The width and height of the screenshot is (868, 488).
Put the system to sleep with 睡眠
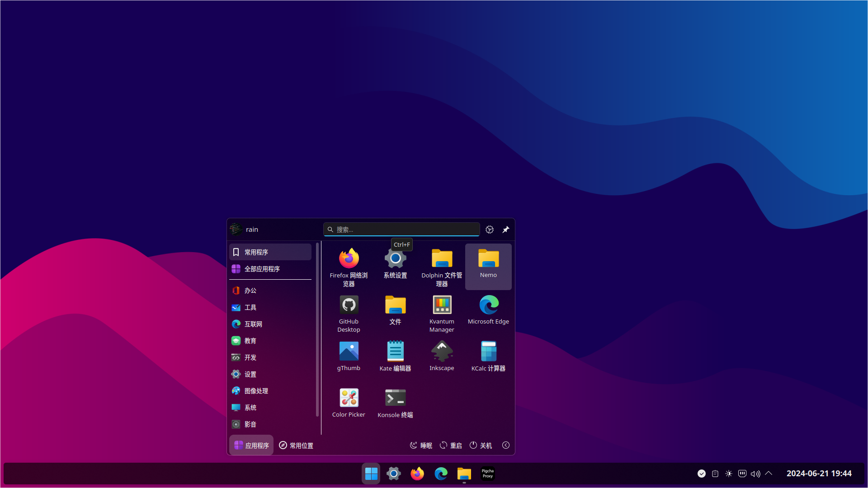[x=420, y=445]
